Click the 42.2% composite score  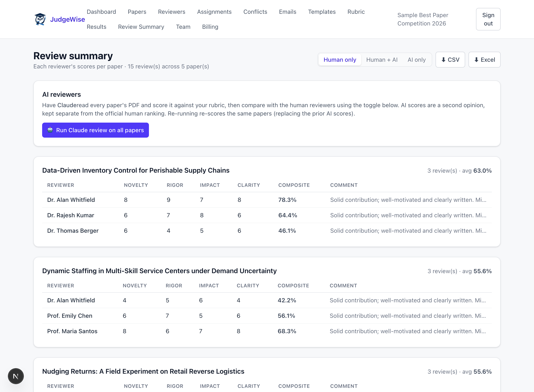[287, 300]
